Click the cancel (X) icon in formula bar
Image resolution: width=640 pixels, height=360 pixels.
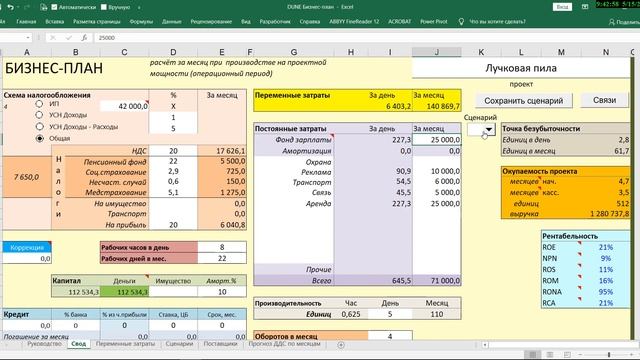(x=53, y=38)
